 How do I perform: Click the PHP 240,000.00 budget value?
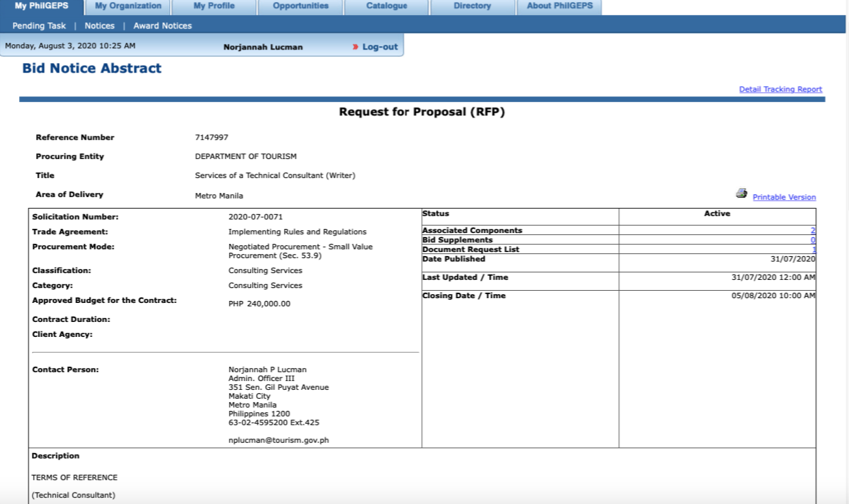click(x=259, y=304)
